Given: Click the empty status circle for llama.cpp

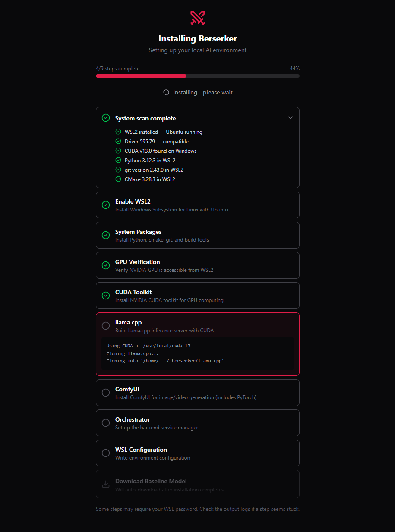Looking at the screenshot, I should [106, 326].
